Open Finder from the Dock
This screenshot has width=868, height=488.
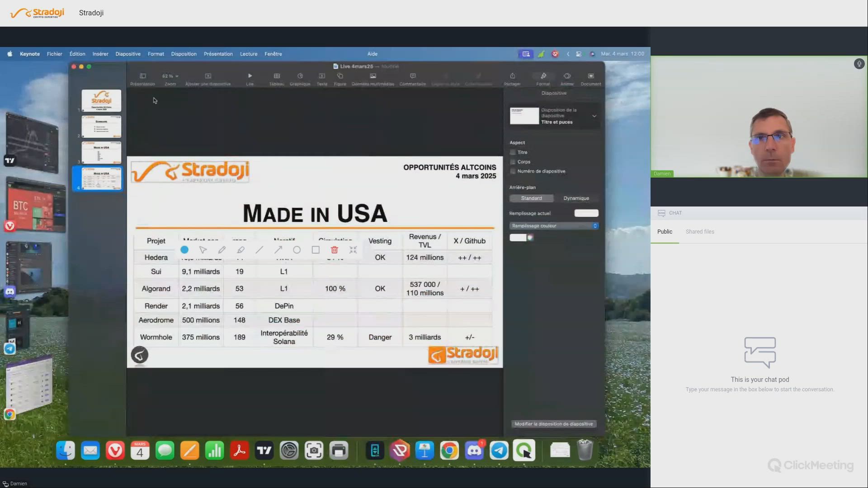click(x=66, y=450)
